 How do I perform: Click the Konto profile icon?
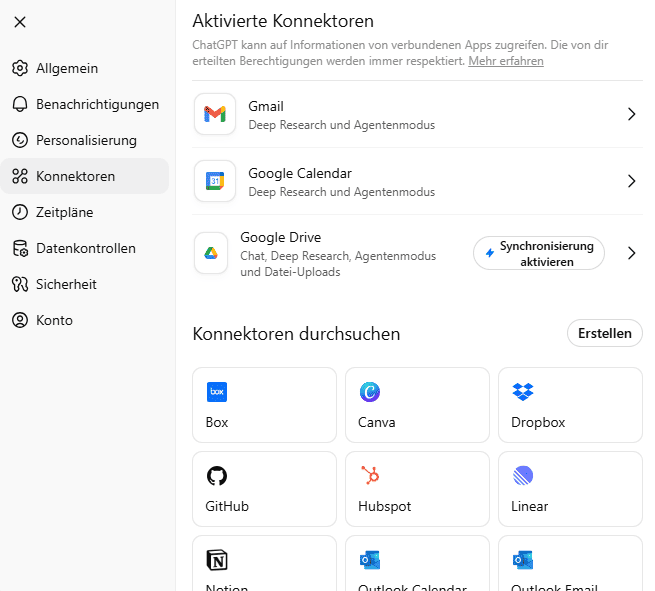[20, 320]
